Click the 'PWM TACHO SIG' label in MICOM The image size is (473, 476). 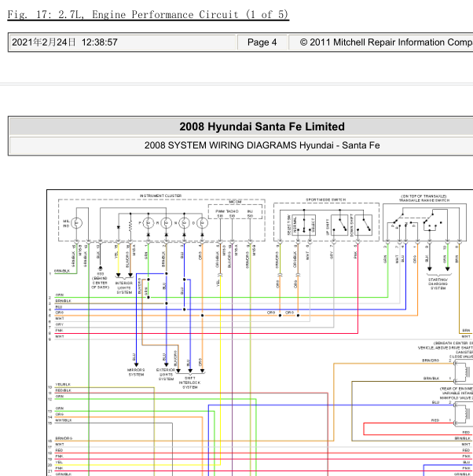click(x=227, y=214)
